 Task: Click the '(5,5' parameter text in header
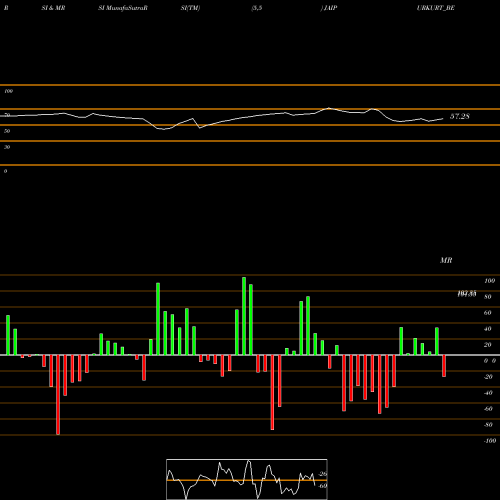tap(257, 8)
